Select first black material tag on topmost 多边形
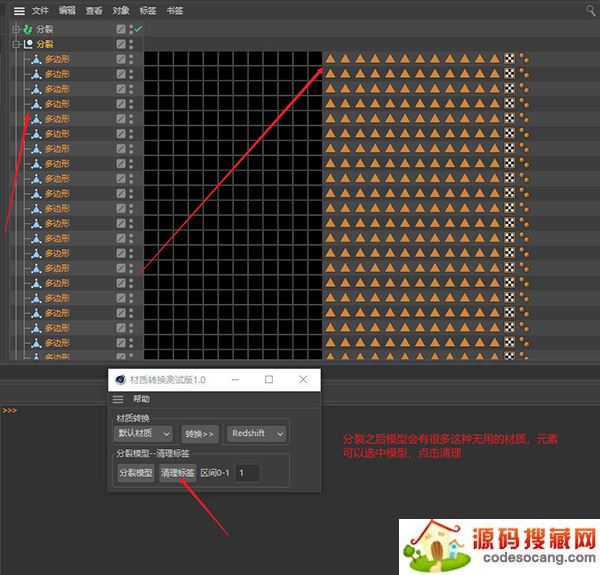600x575 pixels. click(x=151, y=59)
